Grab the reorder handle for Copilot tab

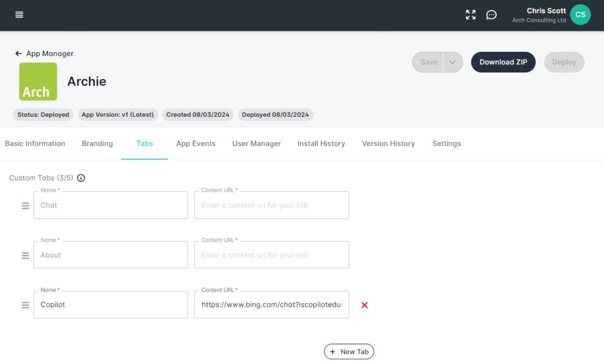click(25, 305)
